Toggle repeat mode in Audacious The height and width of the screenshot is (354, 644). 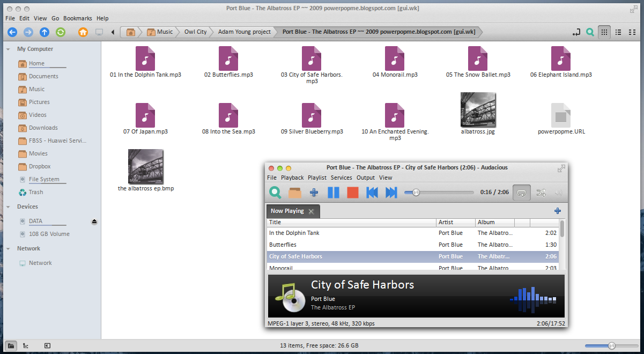(522, 193)
